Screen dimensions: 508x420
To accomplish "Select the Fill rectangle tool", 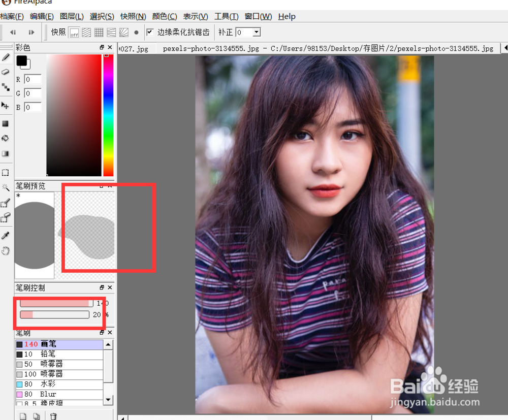I will [x=6, y=124].
